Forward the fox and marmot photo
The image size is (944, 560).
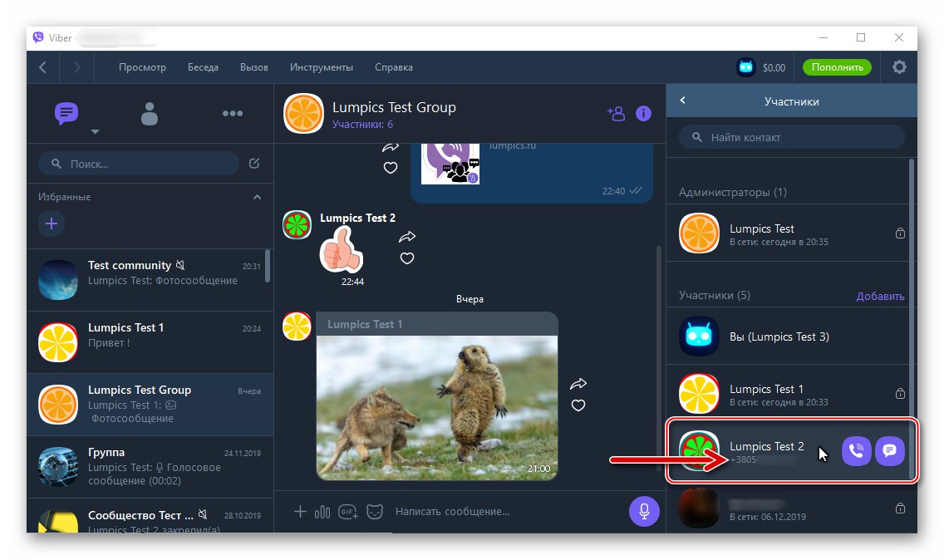(578, 384)
